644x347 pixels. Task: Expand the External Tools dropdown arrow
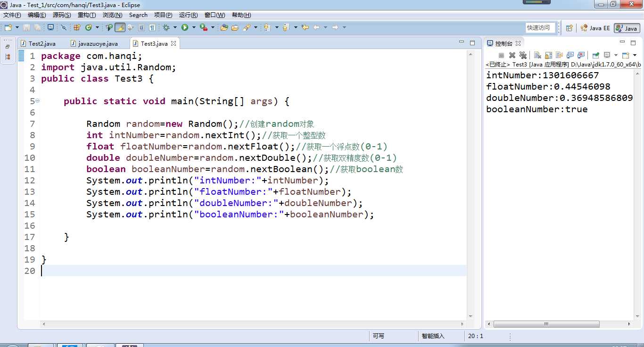coord(213,27)
